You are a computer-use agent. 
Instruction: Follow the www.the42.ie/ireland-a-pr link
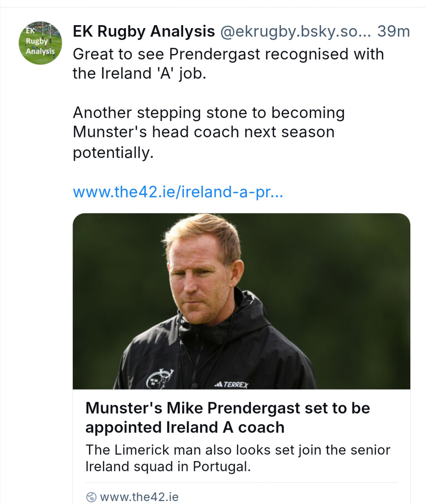point(178,191)
